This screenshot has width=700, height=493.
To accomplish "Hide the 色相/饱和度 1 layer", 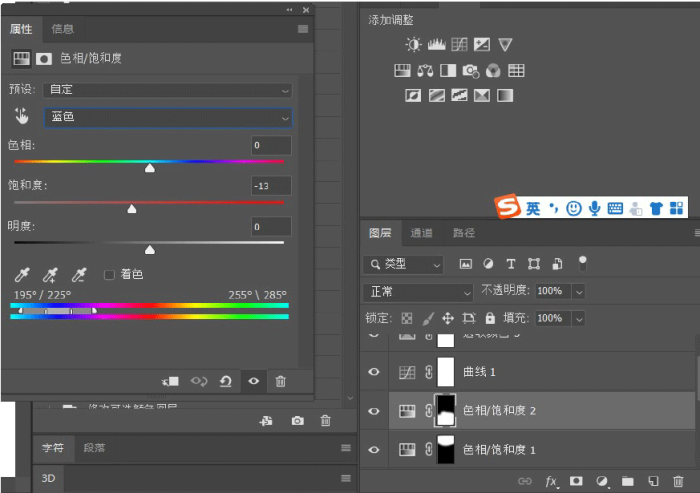I will click(374, 450).
